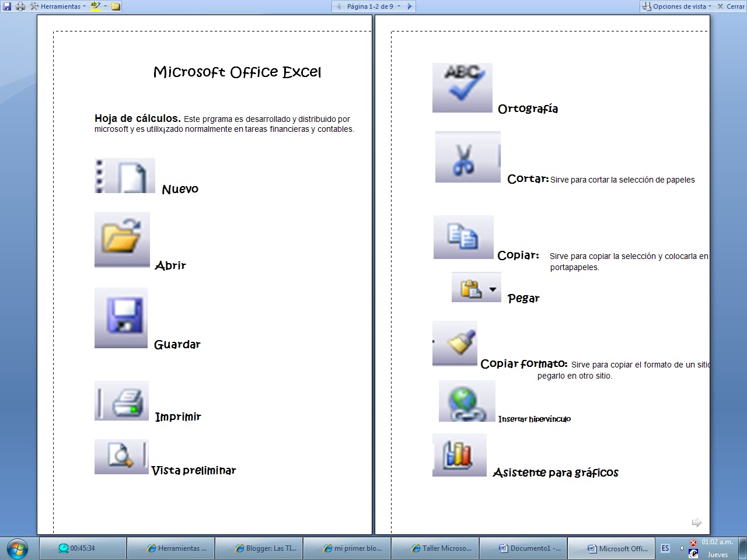
Task: Click the Print icon in the top toolbar
Action: [x=20, y=6]
